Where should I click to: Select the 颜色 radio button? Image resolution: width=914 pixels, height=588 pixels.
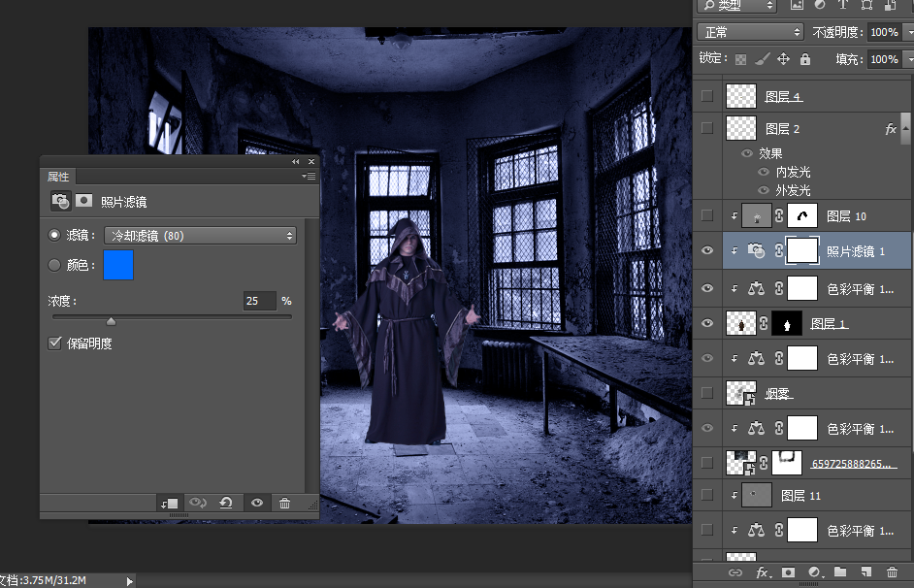click(x=54, y=265)
